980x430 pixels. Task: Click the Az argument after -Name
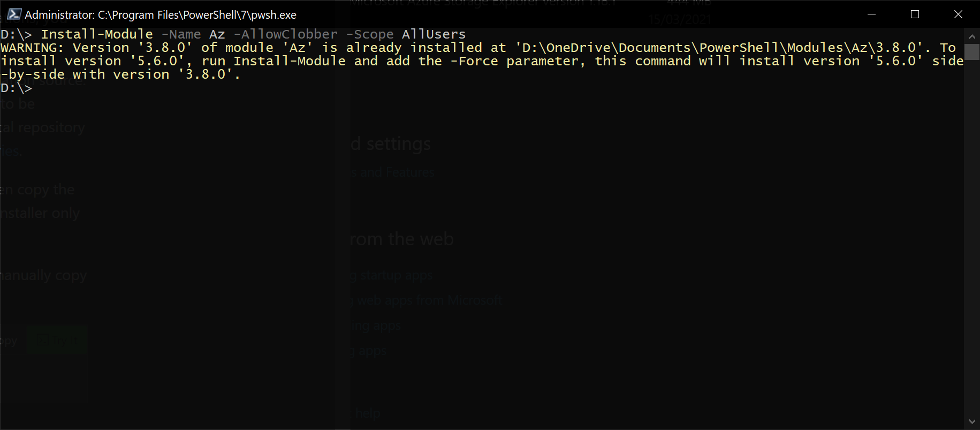(217, 34)
